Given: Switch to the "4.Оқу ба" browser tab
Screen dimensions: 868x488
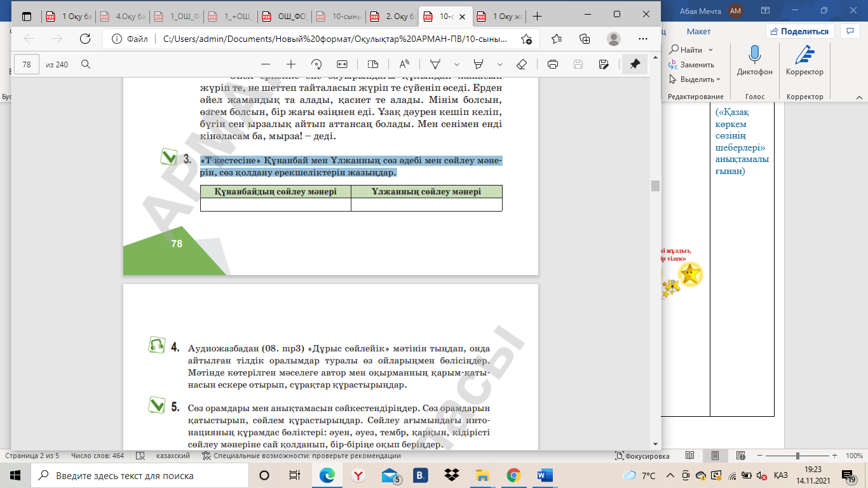Looking at the screenshot, I should point(123,17).
